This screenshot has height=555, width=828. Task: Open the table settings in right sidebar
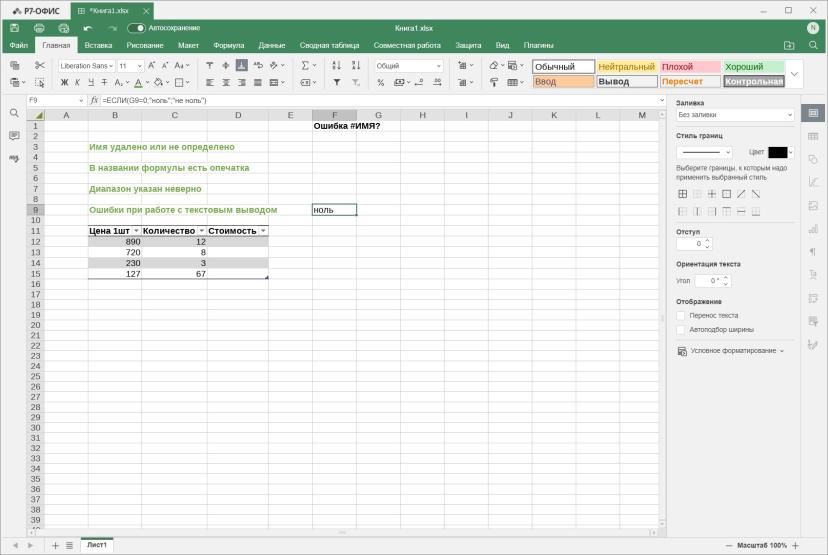(x=813, y=136)
